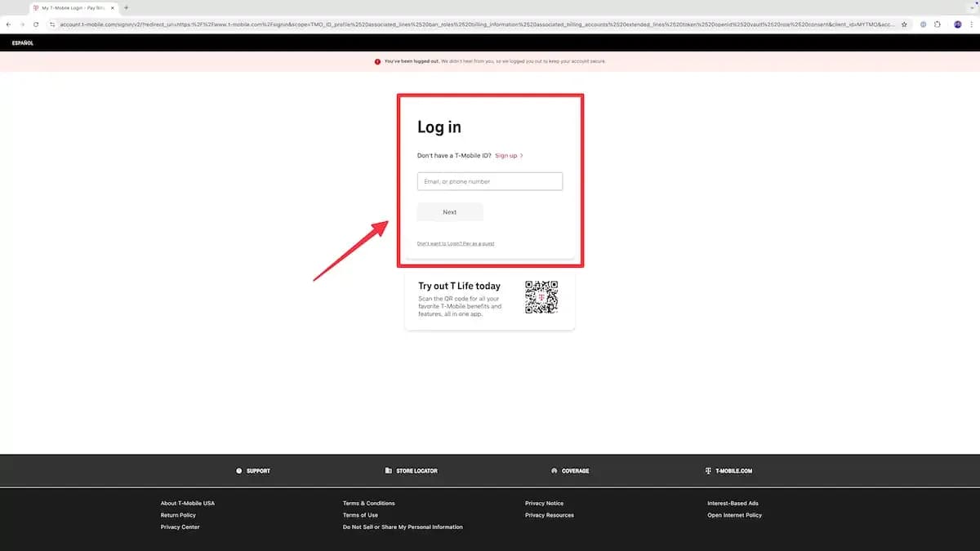This screenshot has height=551, width=980.
Task: Bookmark this page using the star icon
Action: [x=904, y=24]
